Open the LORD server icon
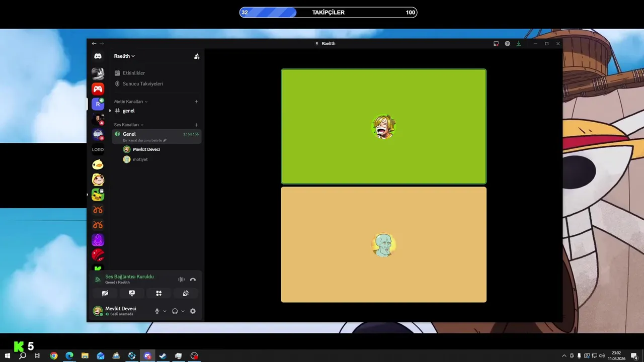 pos(98,149)
